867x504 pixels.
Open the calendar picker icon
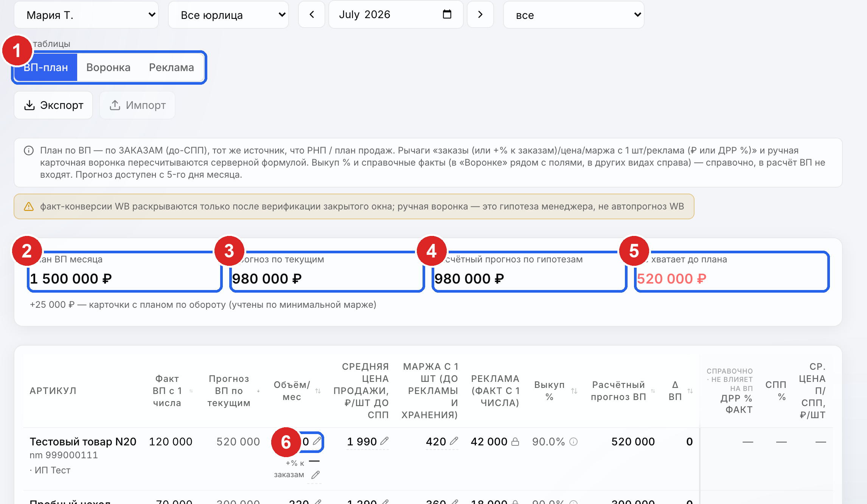click(447, 14)
